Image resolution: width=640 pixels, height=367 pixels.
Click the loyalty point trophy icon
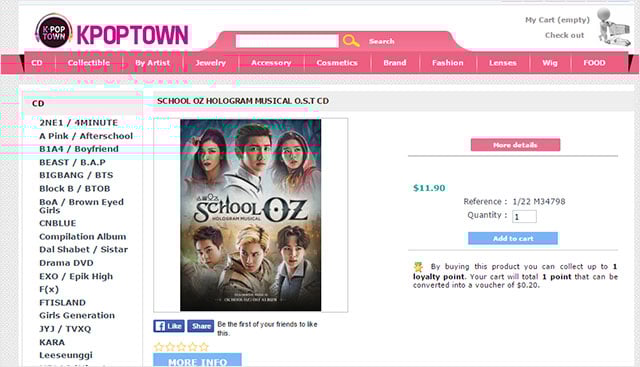418,267
